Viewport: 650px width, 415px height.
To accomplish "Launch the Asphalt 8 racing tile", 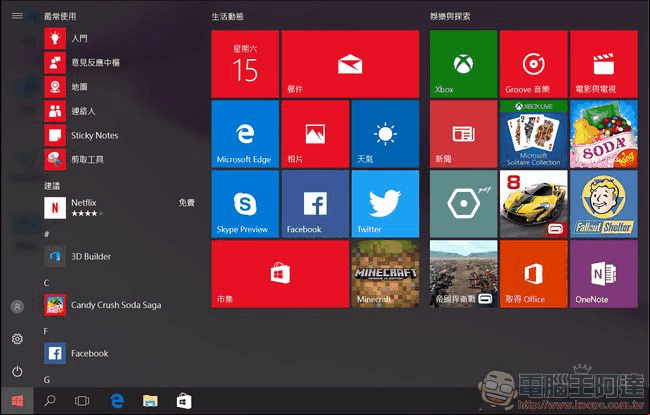I will (534, 204).
